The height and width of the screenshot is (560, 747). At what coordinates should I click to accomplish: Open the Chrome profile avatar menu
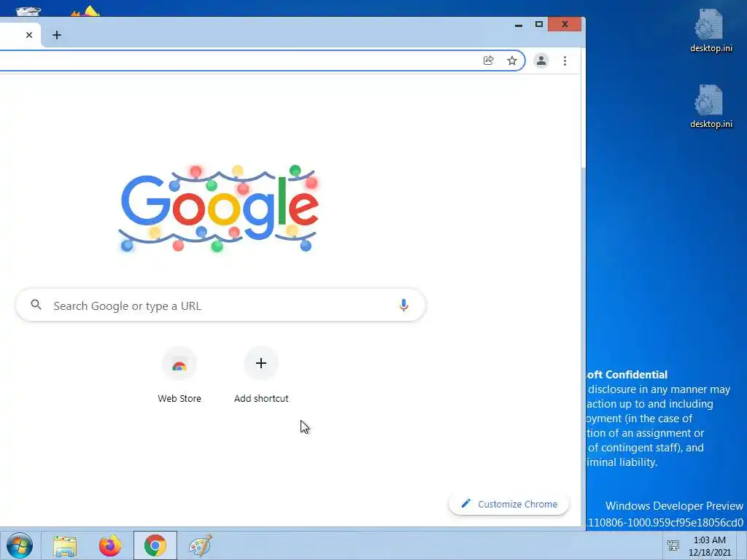[x=541, y=61]
